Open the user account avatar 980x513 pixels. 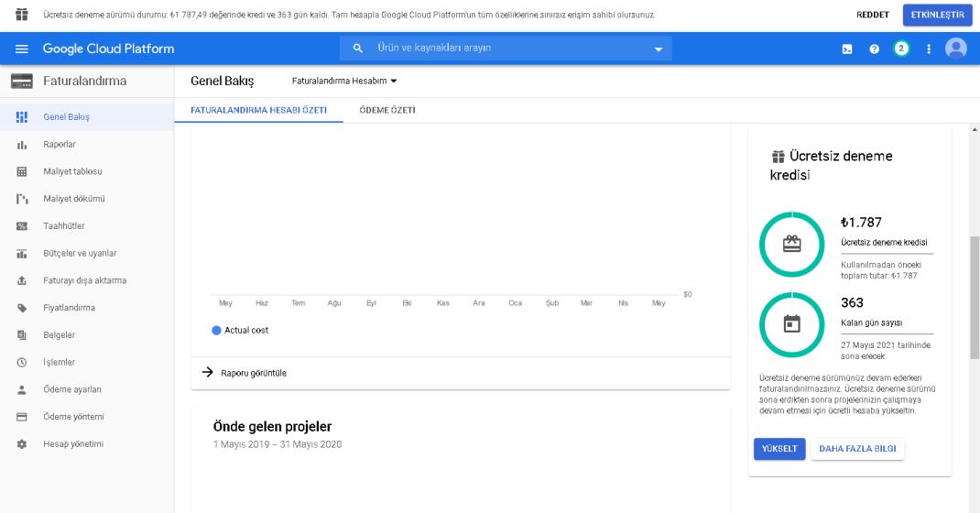click(955, 49)
